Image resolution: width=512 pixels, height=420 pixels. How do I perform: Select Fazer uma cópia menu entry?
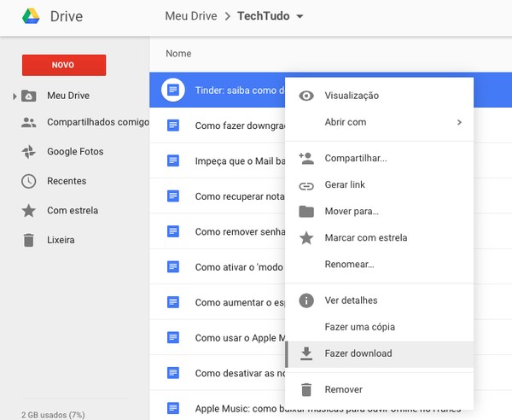359,327
